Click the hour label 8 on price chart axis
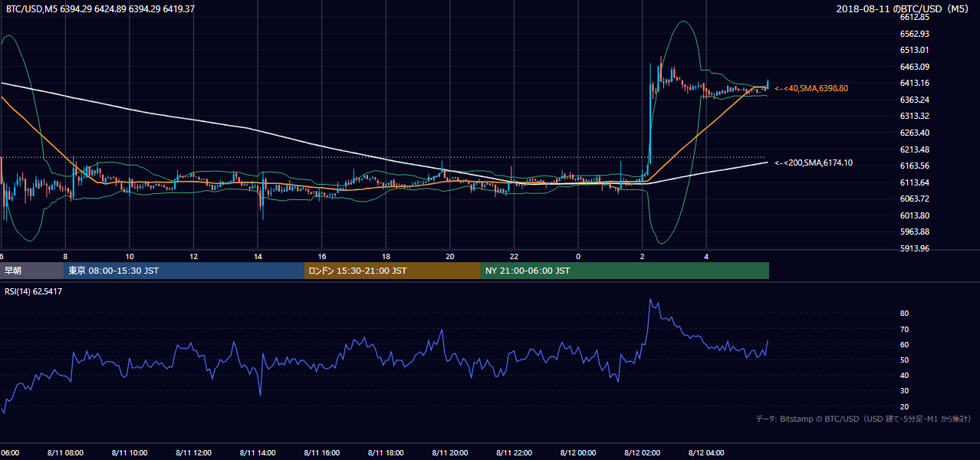The height and width of the screenshot is (460, 980). point(66,256)
